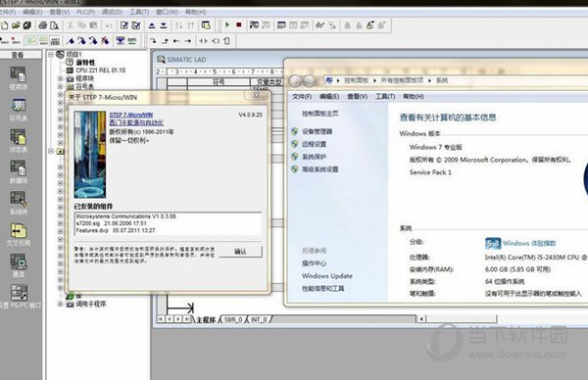Print using the printer icon
This screenshot has height=380, width=588.
pos(43,25)
